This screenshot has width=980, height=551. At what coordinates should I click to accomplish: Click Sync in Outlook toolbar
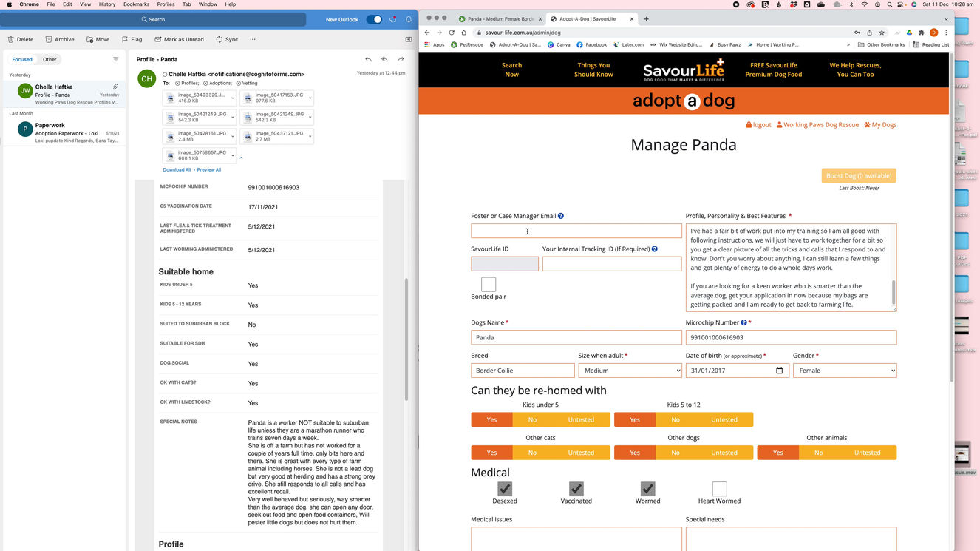coord(227,39)
